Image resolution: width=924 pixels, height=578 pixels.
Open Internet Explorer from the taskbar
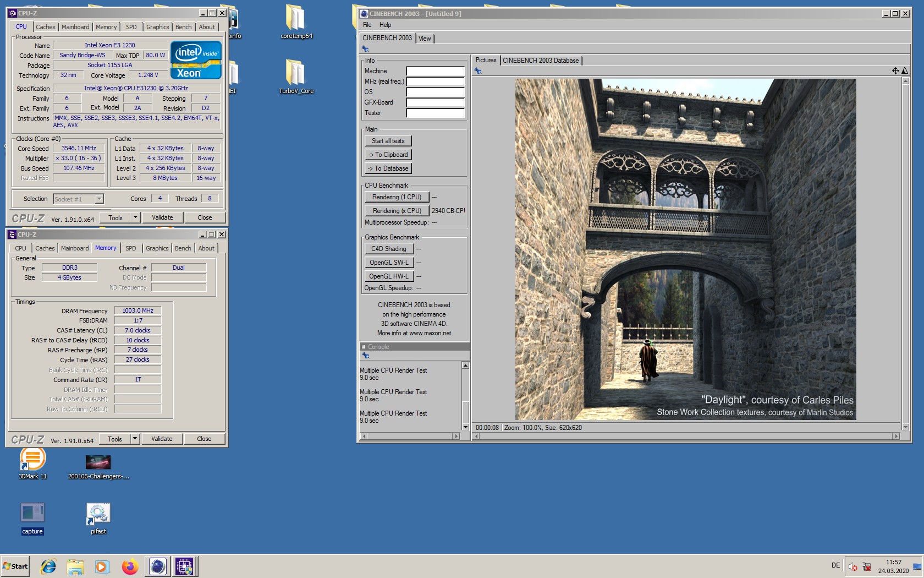click(x=48, y=566)
